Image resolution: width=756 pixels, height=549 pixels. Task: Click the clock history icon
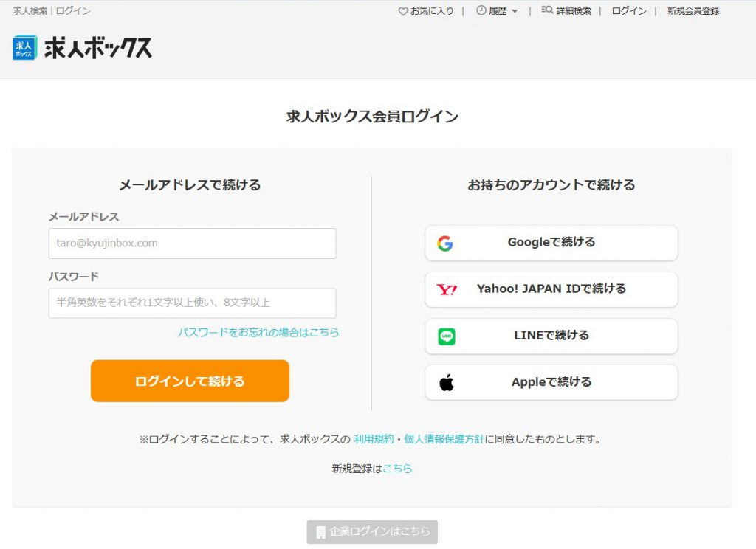(x=481, y=10)
